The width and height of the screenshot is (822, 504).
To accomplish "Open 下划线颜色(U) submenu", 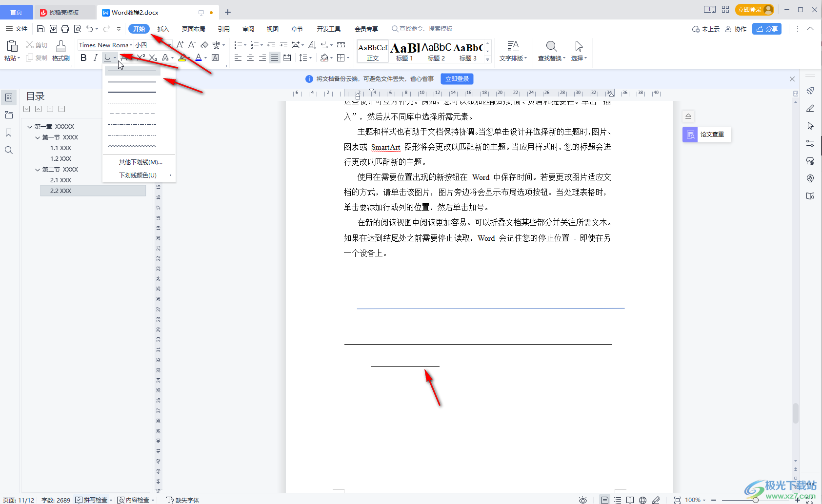I will [x=139, y=175].
